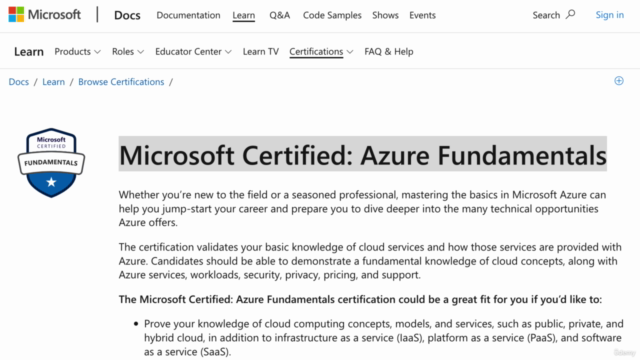Select the Learn item in top navigation

click(244, 15)
